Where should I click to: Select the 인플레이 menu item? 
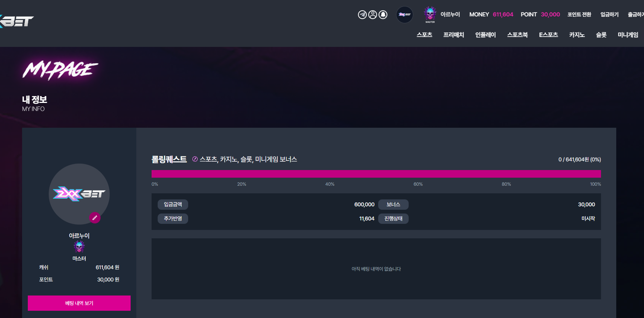click(x=486, y=35)
